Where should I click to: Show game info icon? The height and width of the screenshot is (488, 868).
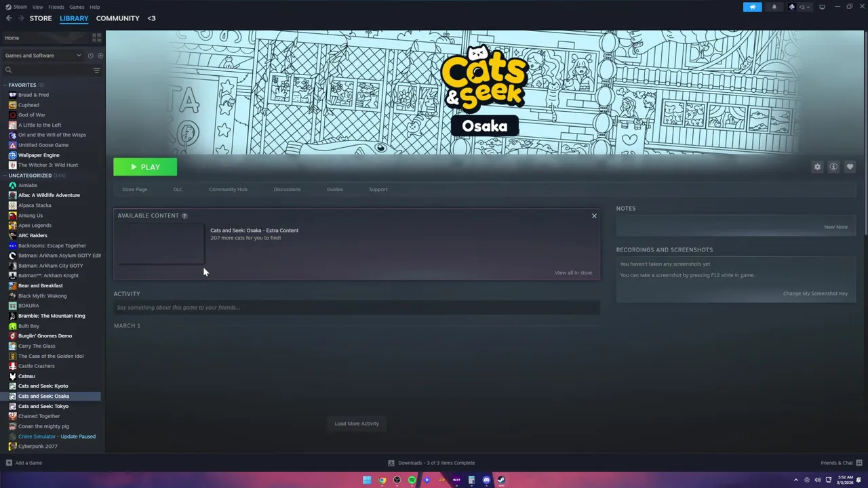click(x=833, y=167)
